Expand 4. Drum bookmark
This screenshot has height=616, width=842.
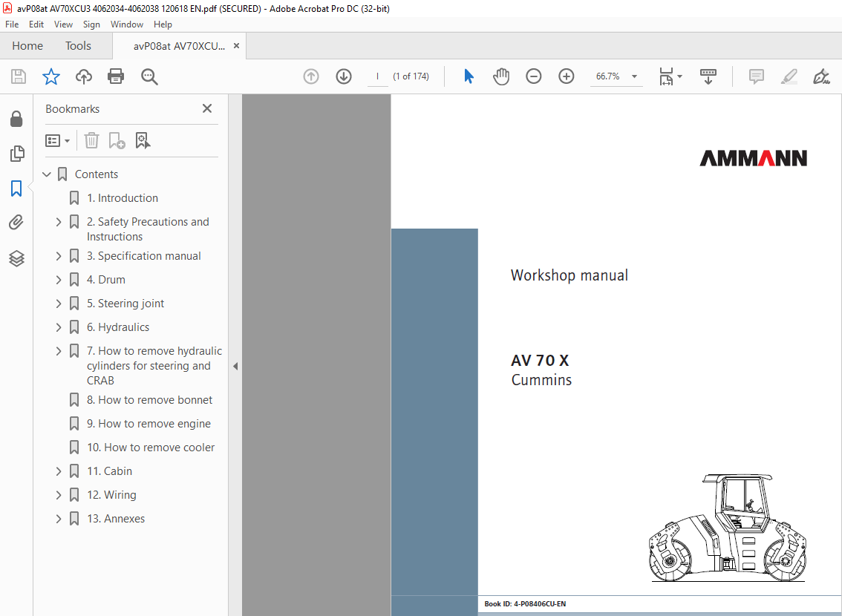[59, 280]
